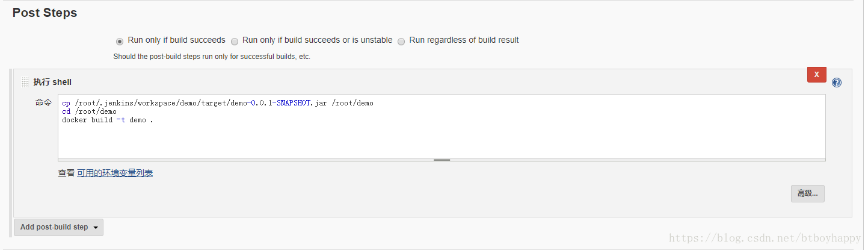
Task: Select "Run only if build succeeds" radio
Action: pos(120,41)
